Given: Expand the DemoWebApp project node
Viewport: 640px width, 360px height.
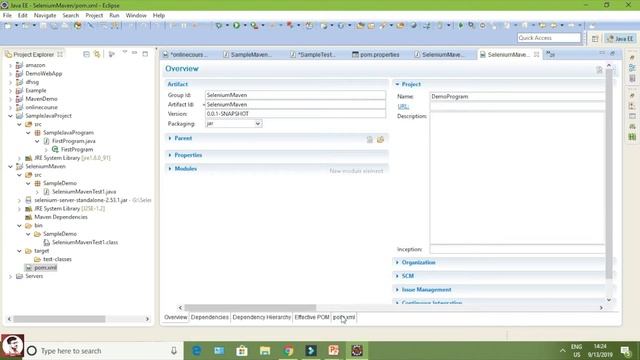Looking at the screenshot, I should tap(10, 74).
